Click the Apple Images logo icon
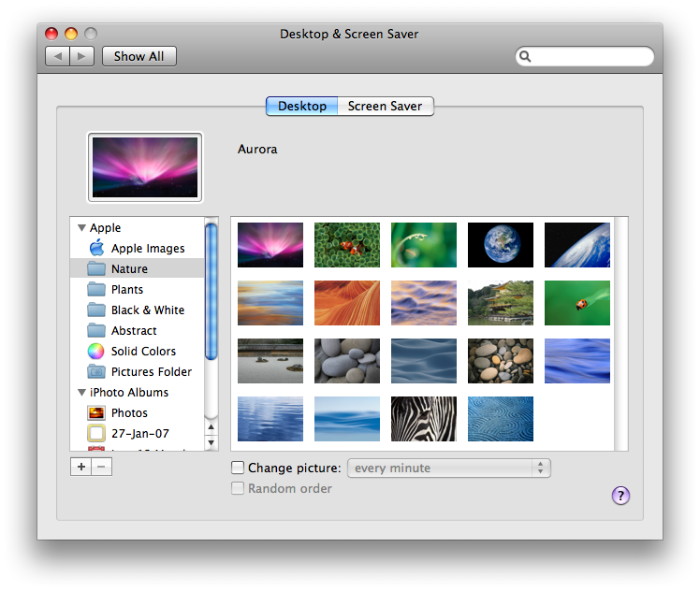The image size is (700, 591). pyautogui.click(x=95, y=248)
